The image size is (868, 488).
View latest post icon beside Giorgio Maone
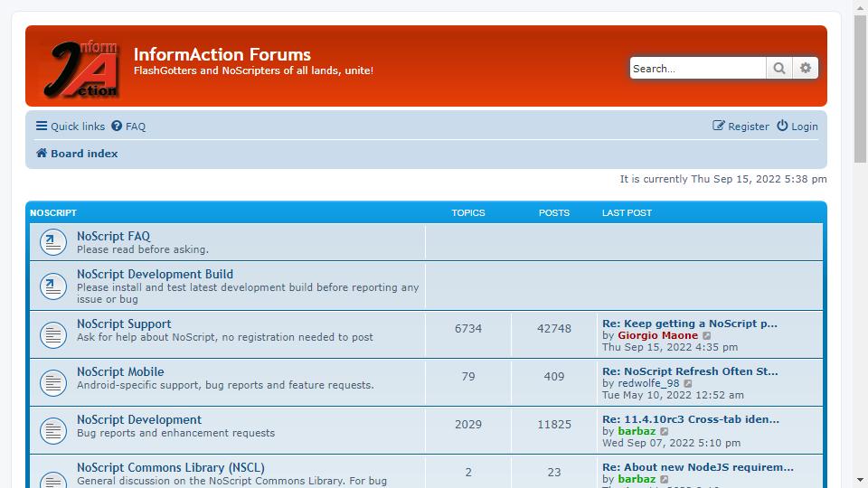pyautogui.click(x=707, y=336)
